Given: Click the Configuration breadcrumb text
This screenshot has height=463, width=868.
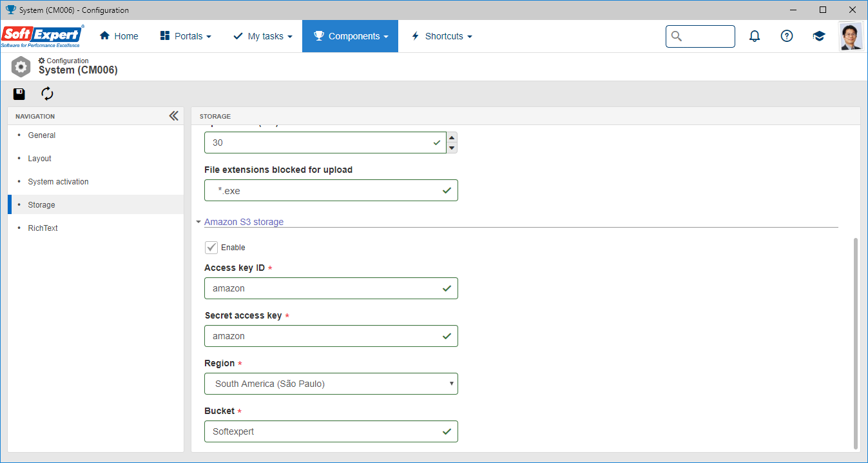Looking at the screenshot, I should (68, 61).
